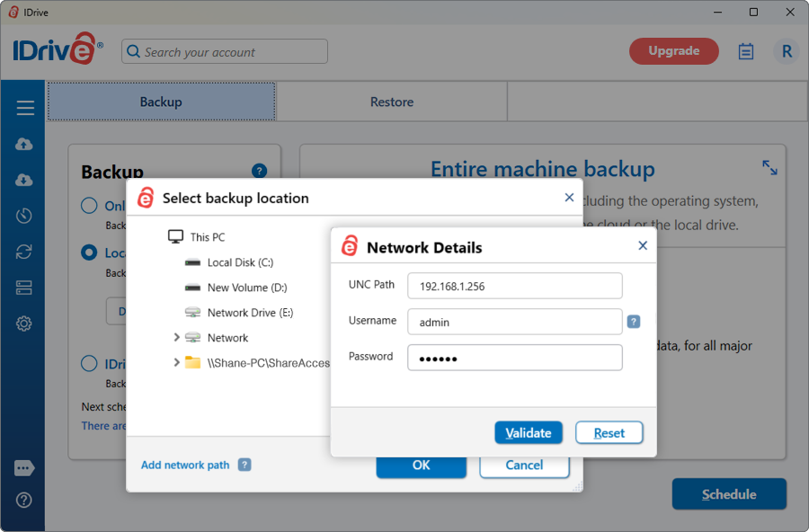
Task: Expand the \\Shane-PC\ShareAccess tree node
Action: click(x=176, y=362)
